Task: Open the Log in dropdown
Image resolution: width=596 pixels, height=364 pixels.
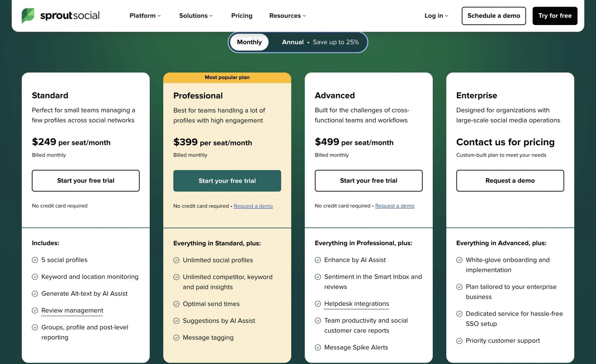Action: click(436, 16)
